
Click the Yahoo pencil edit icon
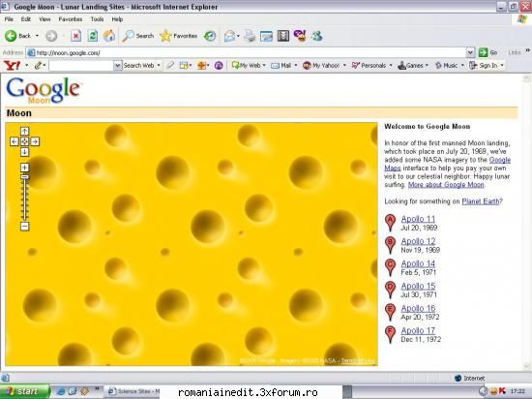[x=38, y=65]
